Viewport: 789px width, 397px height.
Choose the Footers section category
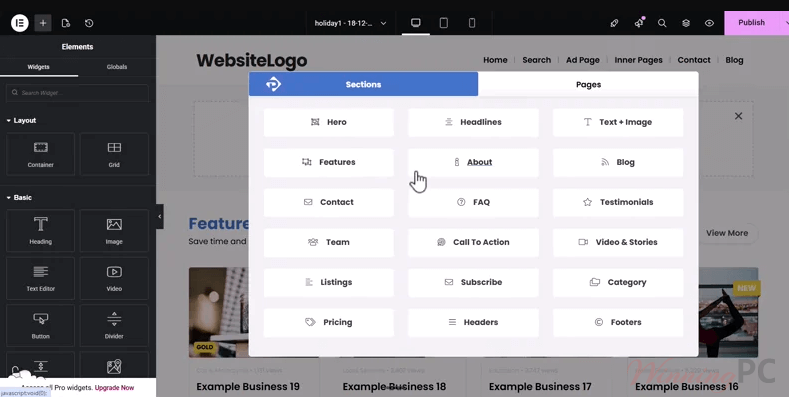(618, 322)
